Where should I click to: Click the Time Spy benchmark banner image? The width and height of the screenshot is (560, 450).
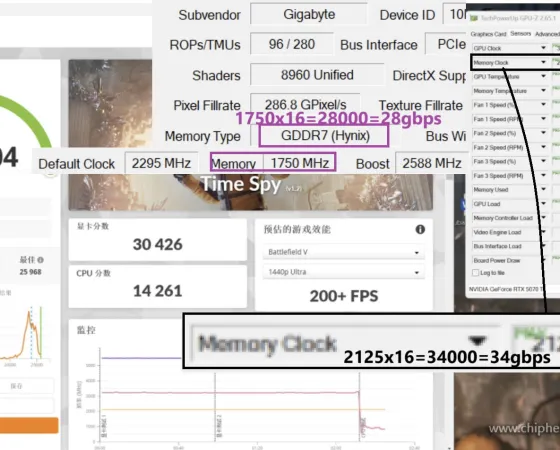click(250, 192)
